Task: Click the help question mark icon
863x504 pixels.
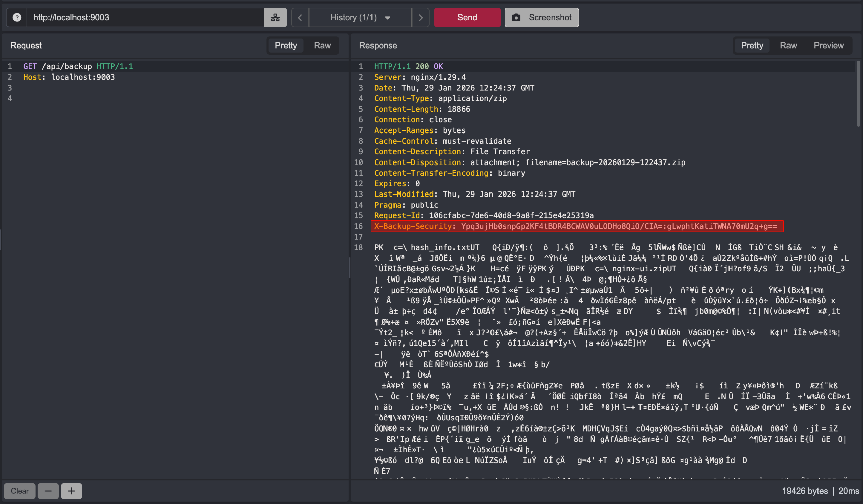Action: [x=17, y=18]
